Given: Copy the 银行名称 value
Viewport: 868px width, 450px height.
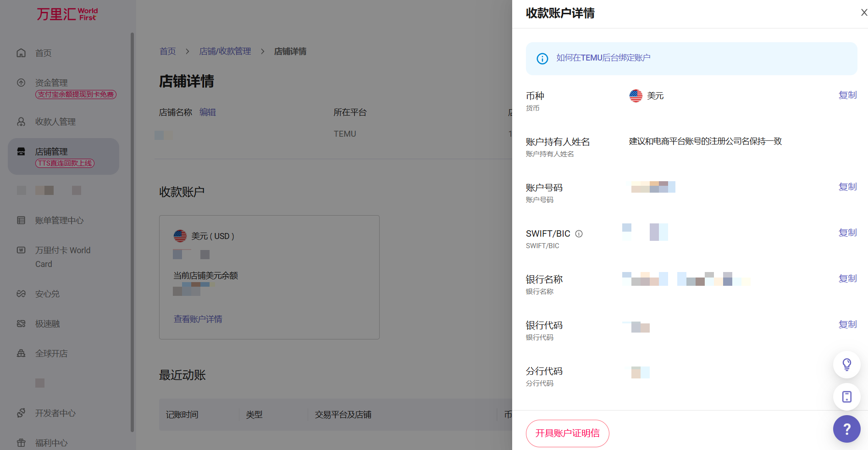Looking at the screenshot, I should click(847, 278).
